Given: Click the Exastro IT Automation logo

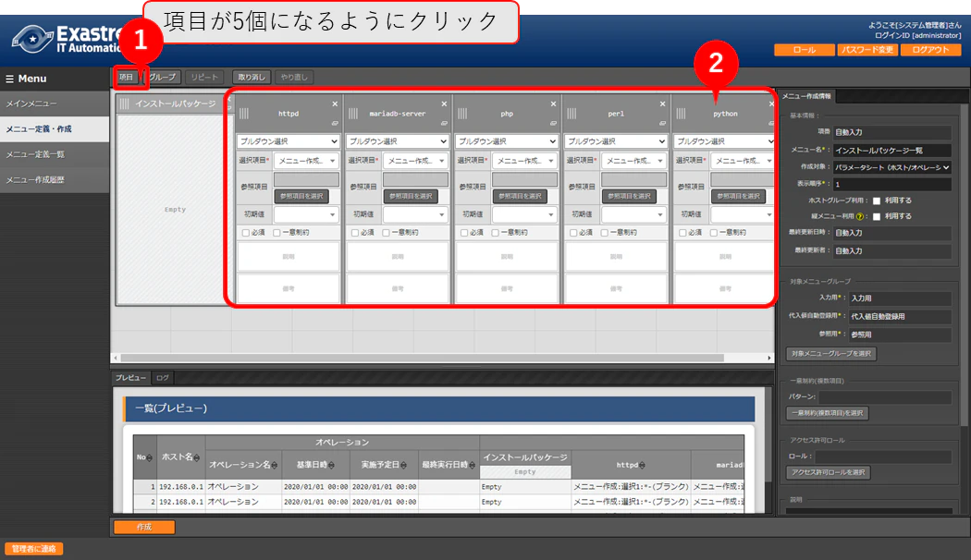Looking at the screenshot, I should point(67,39).
